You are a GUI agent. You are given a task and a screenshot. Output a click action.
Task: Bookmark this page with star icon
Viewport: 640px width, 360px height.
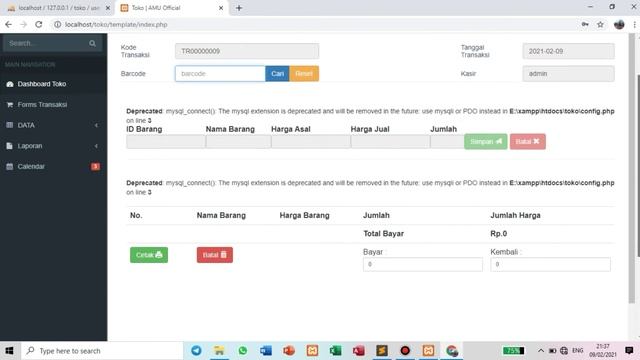click(x=600, y=24)
